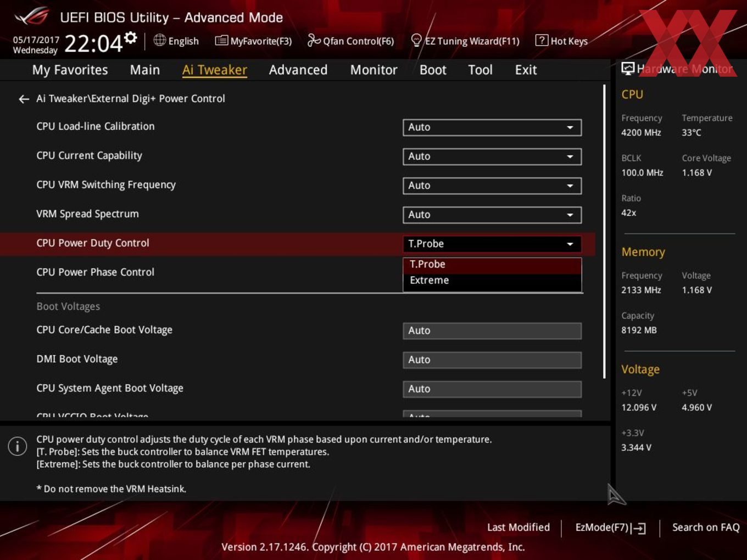Open VRM Spread Spectrum dropdown
The image size is (747, 560).
point(492,215)
